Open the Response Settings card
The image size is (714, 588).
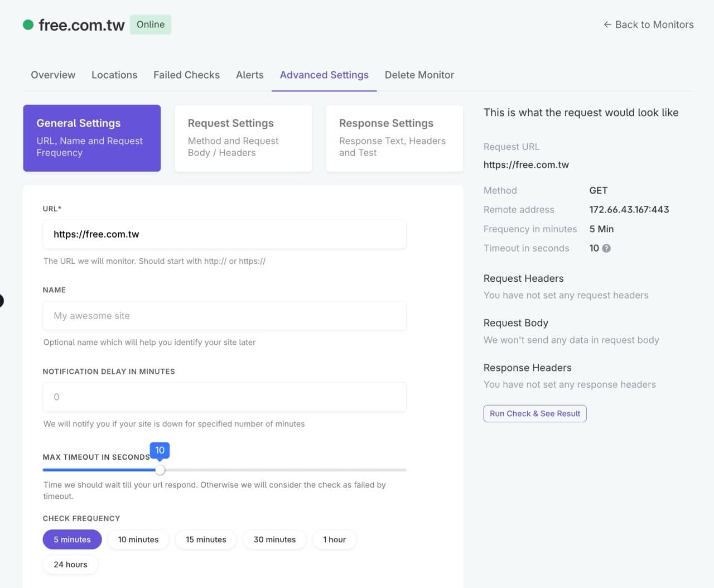pos(394,138)
